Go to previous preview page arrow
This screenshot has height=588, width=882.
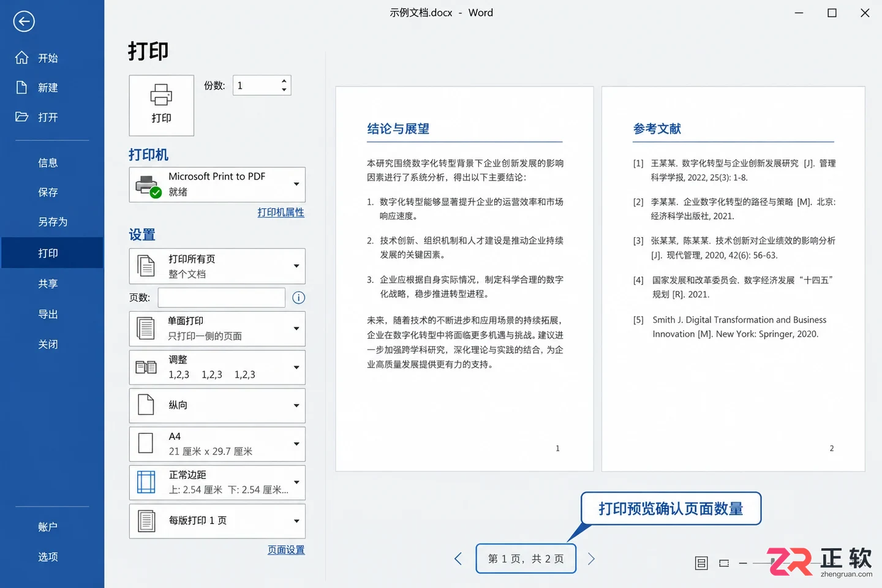point(458,559)
